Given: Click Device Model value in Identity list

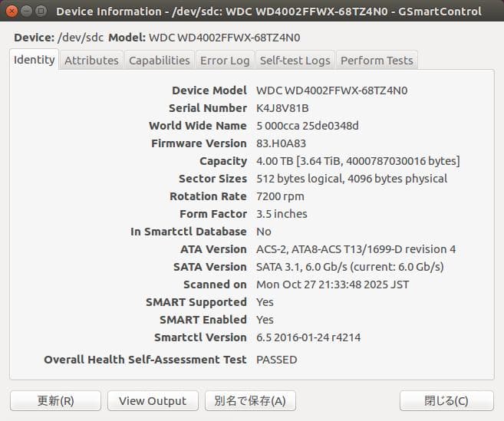Looking at the screenshot, I should tap(331, 90).
